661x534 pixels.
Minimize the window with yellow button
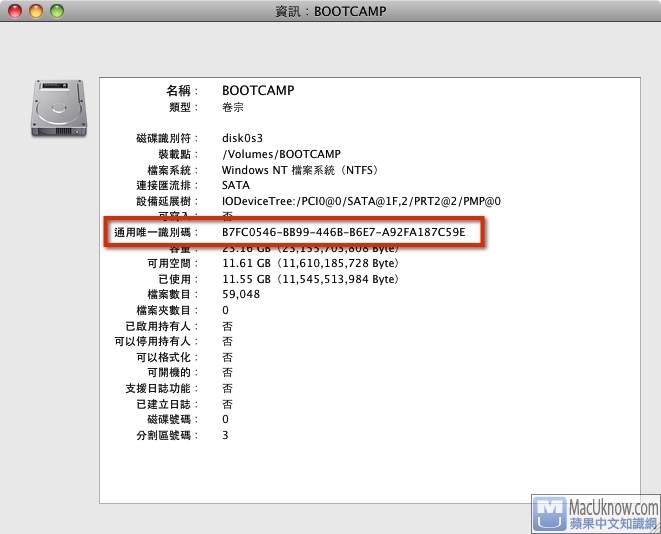37,11
